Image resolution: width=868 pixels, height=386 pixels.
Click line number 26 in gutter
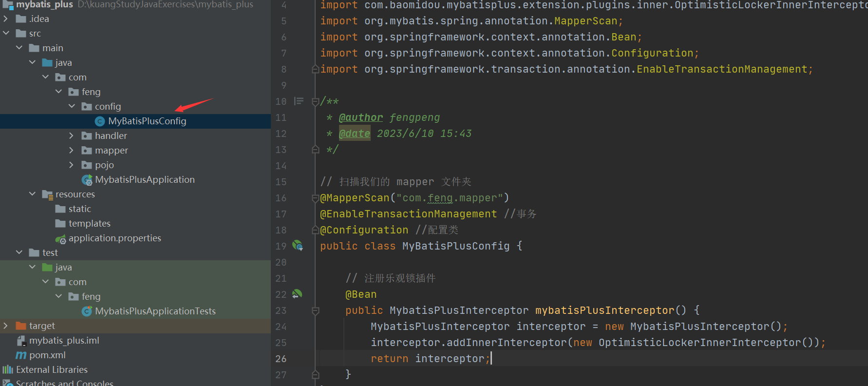point(281,359)
